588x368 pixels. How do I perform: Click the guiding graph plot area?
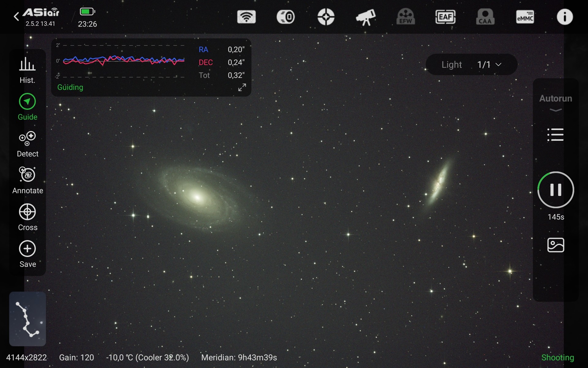123,61
